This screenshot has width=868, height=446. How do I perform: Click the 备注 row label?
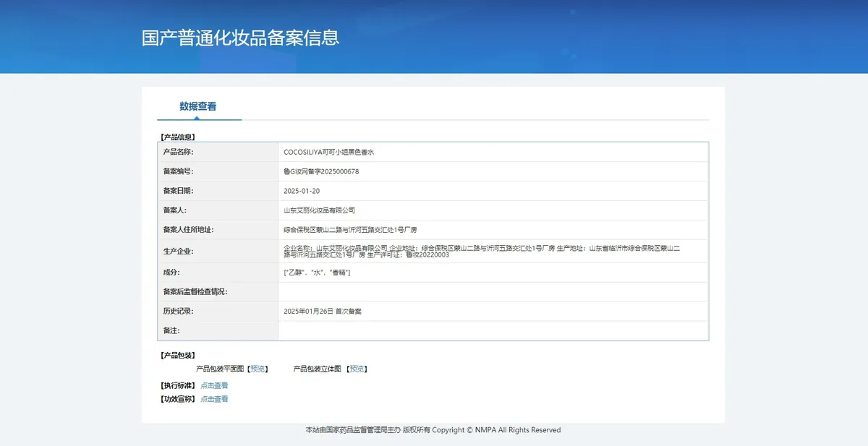coord(171,330)
